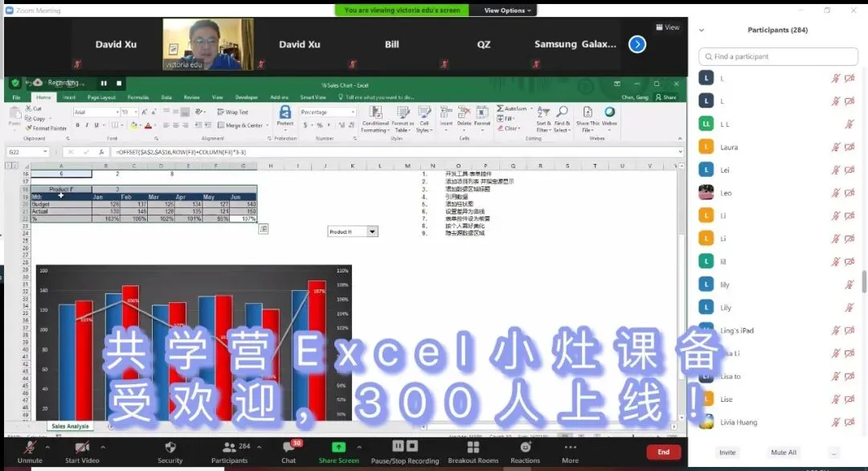Open the Percentage number format dropdown
The height and width of the screenshot is (471, 868).
(353, 112)
